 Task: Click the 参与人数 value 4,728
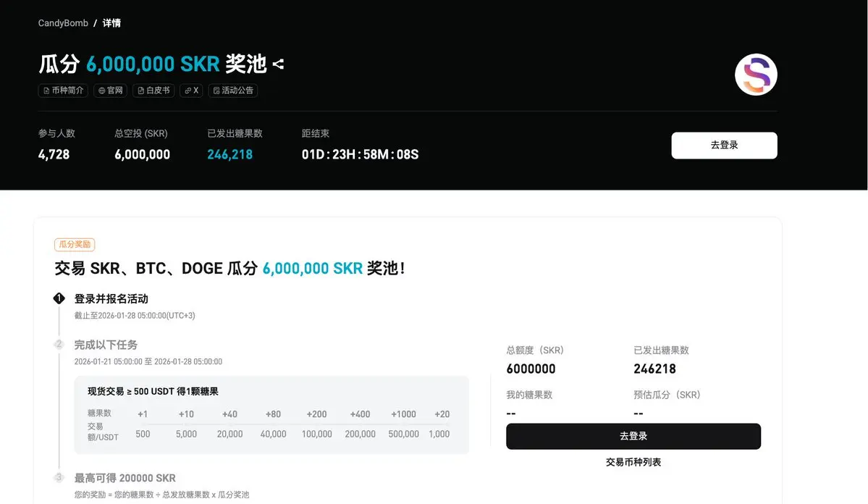54,154
